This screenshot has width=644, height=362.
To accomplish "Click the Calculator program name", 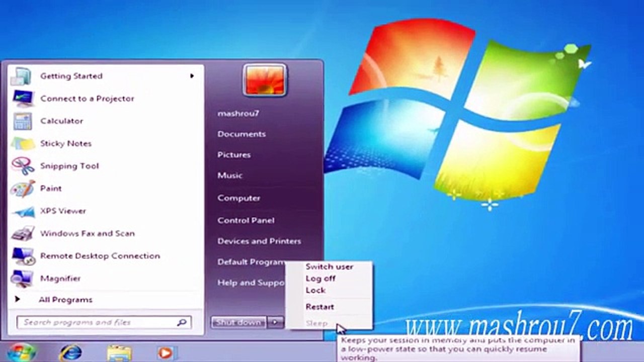I will click(x=61, y=121).
